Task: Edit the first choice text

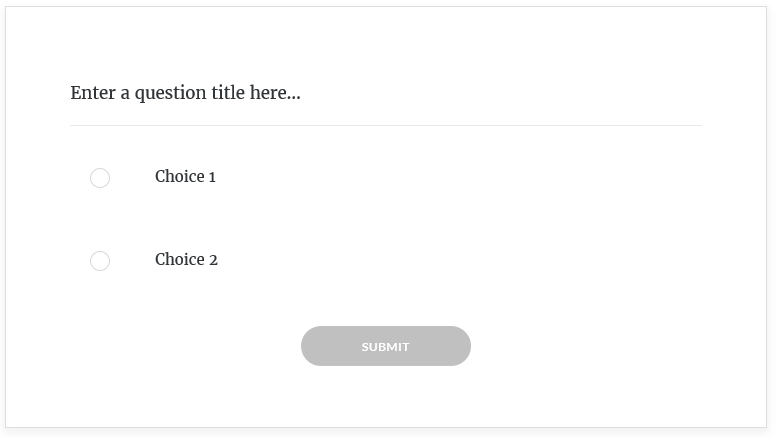Action: (x=185, y=177)
